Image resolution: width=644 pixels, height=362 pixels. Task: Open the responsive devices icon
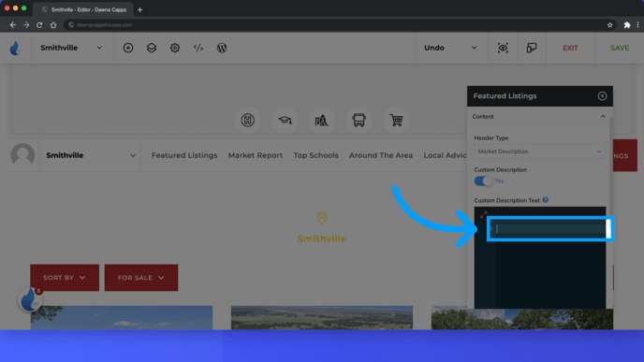pyautogui.click(x=532, y=48)
